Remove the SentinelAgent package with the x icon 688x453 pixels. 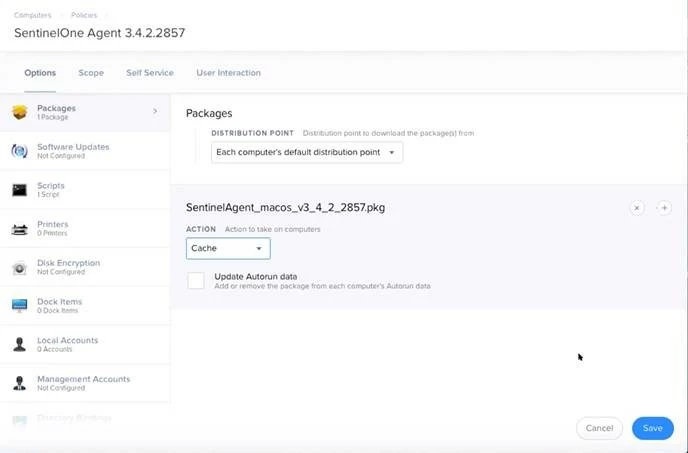click(x=637, y=208)
